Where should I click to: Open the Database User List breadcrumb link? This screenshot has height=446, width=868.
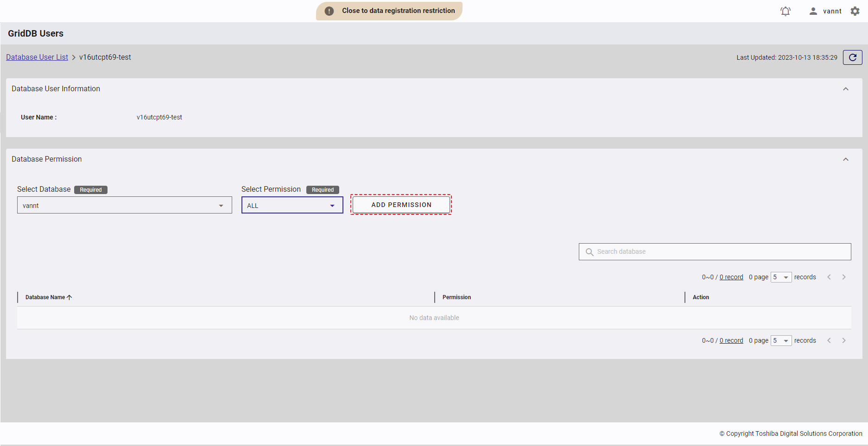37,57
